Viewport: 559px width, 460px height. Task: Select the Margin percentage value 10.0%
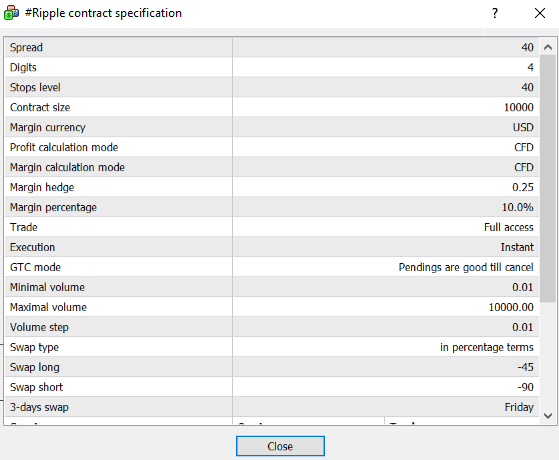tap(518, 207)
